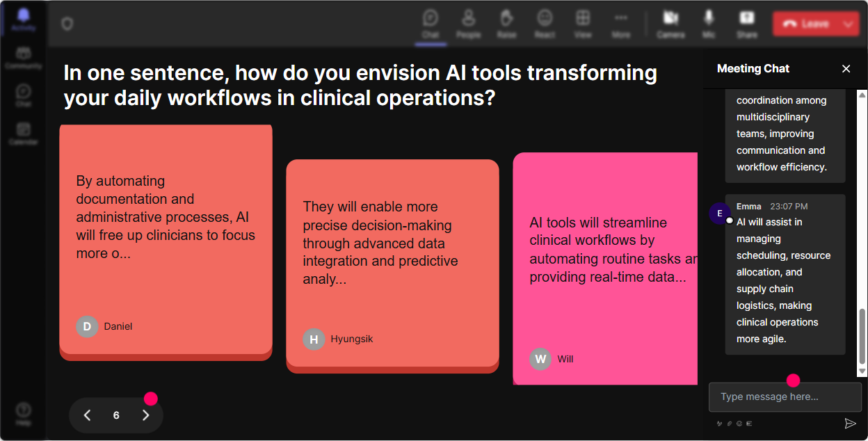Screen dimensions: 868x441
Task: Click the shield icon in top bar
Action: click(x=67, y=24)
